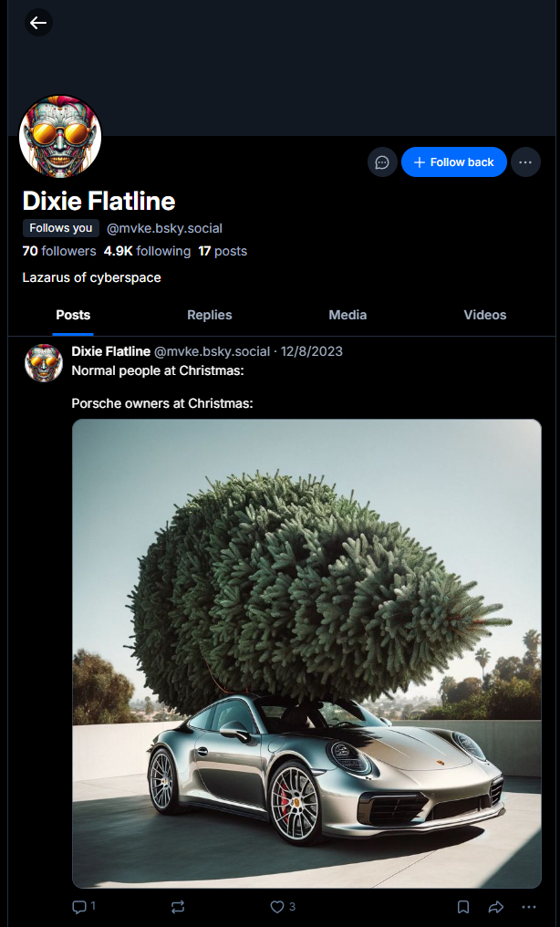View the 70 followers list

(x=59, y=251)
